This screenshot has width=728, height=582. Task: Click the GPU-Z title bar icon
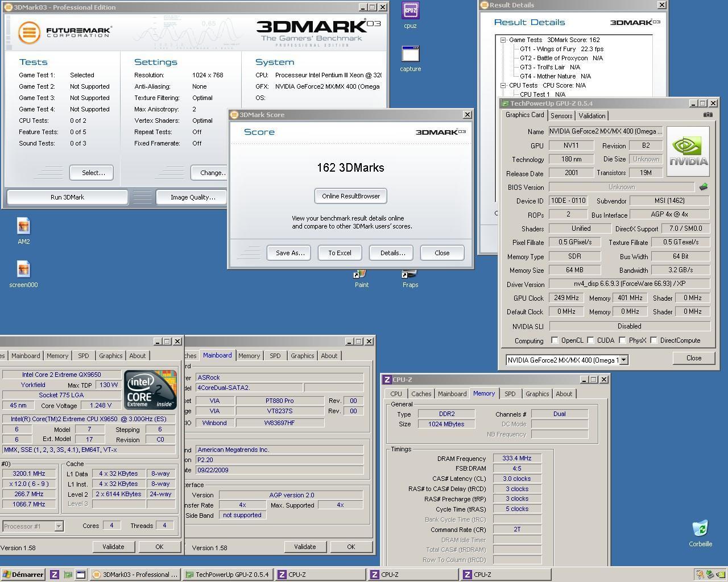(x=504, y=103)
